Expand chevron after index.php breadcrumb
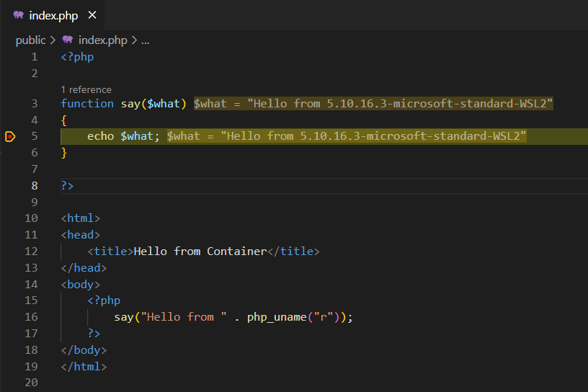The image size is (588, 392). (134, 40)
